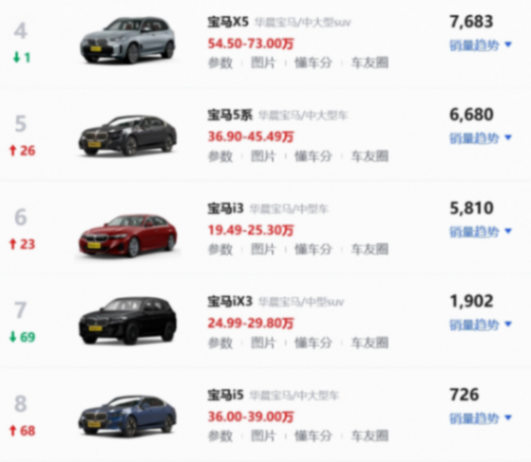Open 车友圈 link for 宝马X5
Image resolution: width=531 pixels, height=462 pixels.
point(369,63)
